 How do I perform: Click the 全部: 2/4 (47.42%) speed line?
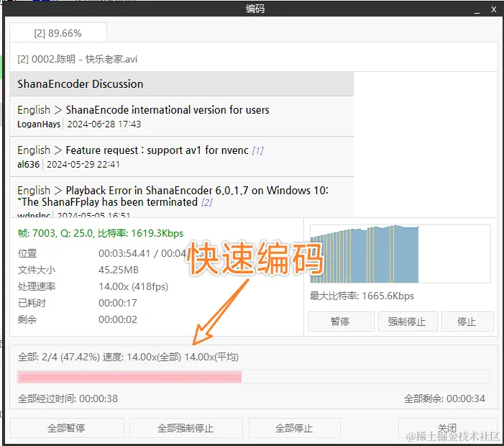(x=128, y=357)
